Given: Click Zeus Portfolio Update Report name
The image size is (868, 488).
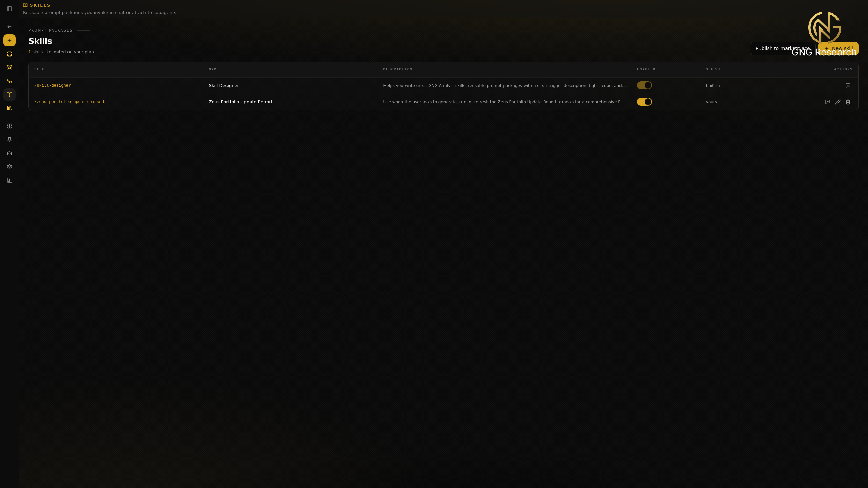Looking at the screenshot, I should coord(240,102).
